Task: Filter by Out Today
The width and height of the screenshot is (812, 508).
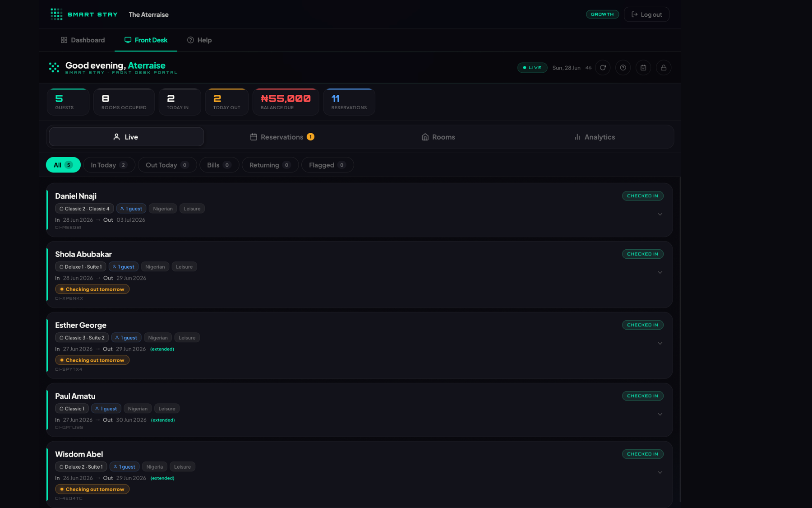Action: [x=167, y=165]
